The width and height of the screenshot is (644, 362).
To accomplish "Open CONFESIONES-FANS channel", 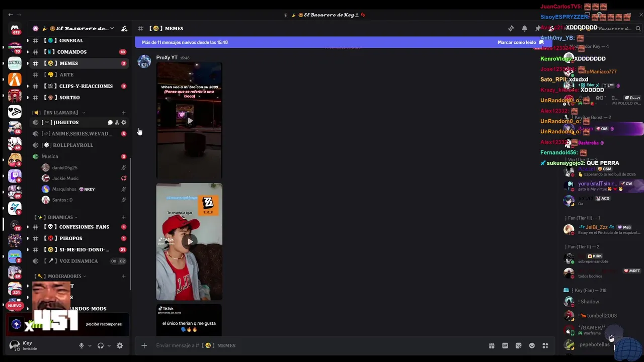I will 79,227.
